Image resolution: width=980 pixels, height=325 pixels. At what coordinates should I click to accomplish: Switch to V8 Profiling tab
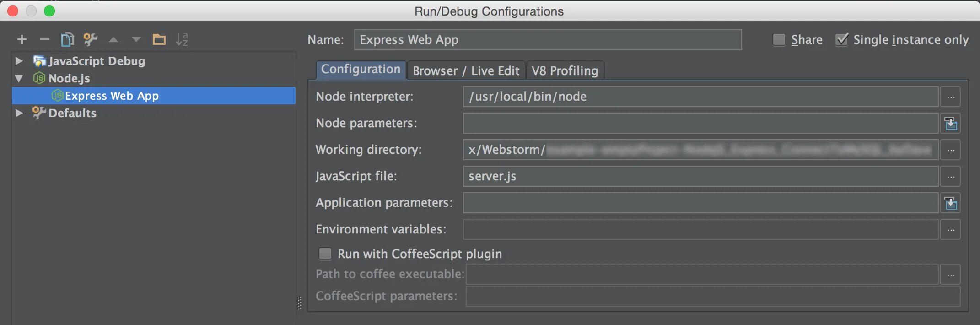click(x=565, y=70)
